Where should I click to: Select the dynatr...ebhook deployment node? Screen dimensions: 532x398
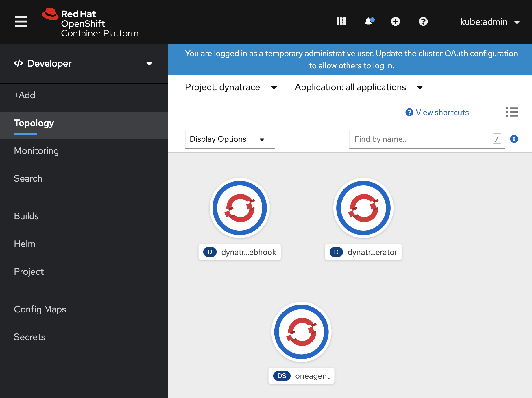[240, 208]
